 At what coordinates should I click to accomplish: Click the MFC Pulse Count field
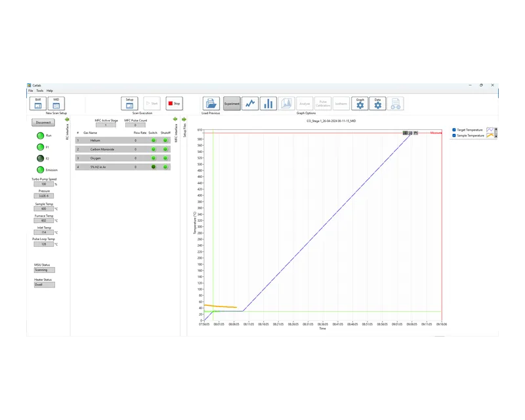pos(135,125)
